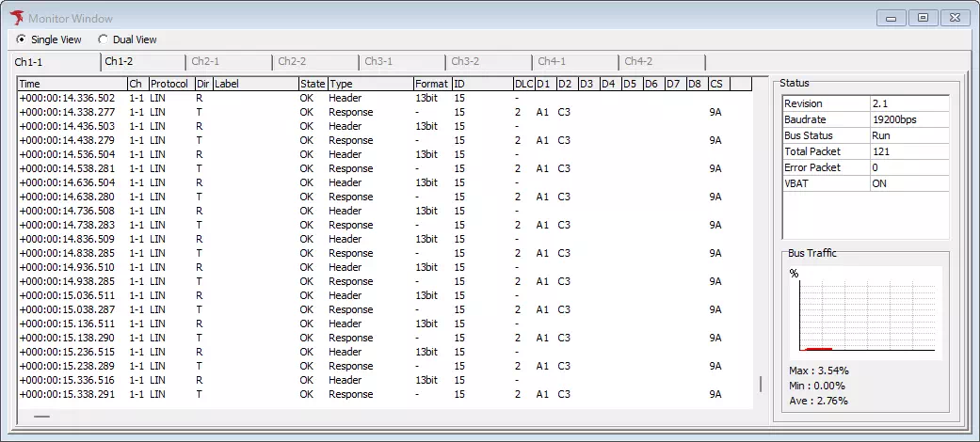The width and height of the screenshot is (980, 442).
Task: Select the last row at 15.338.291
Action: pos(67,394)
